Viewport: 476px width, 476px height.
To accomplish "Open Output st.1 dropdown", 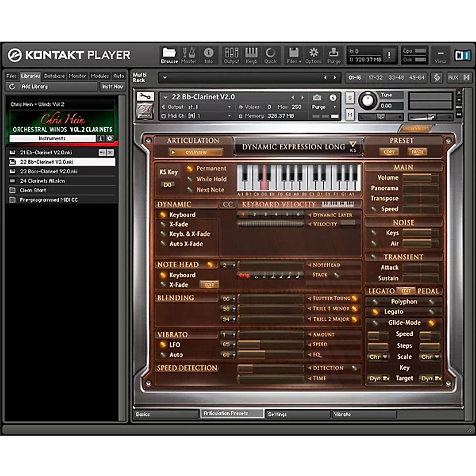I will (229, 107).
